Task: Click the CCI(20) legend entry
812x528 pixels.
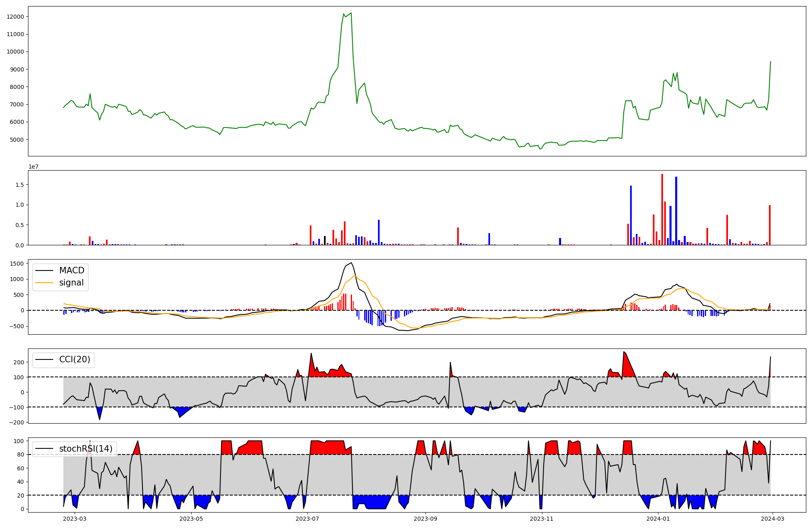Action: (x=75, y=359)
